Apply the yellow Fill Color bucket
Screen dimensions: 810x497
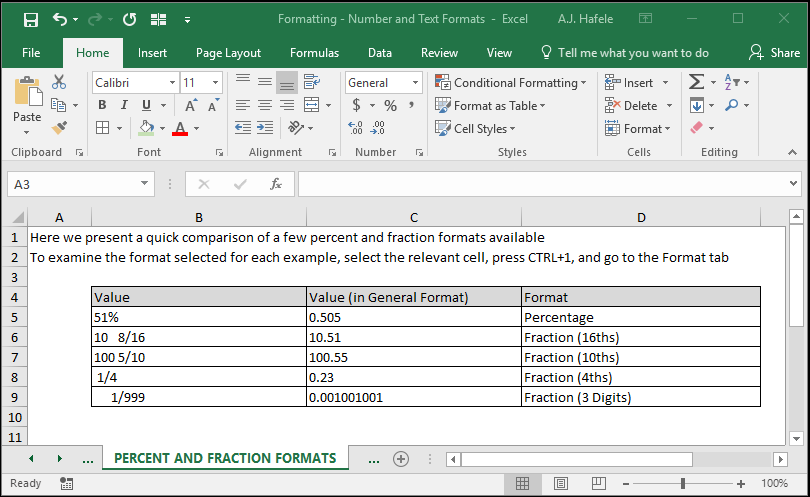(x=147, y=128)
